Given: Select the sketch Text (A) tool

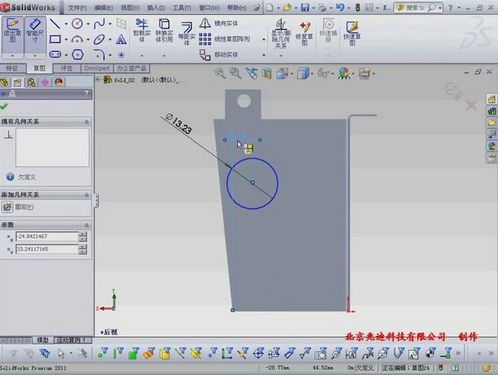Looking at the screenshot, I should pos(121,39).
